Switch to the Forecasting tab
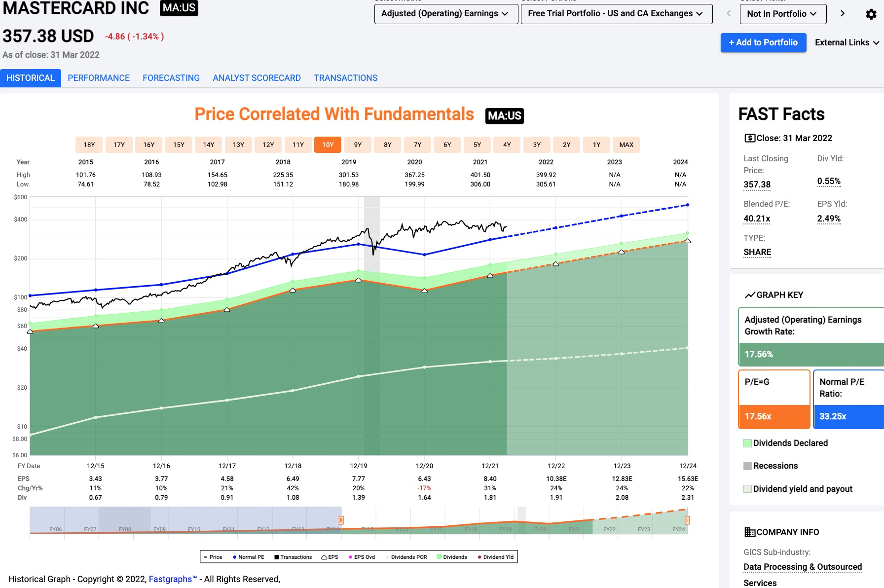Viewport: 884px width, 588px height. tap(171, 78)
